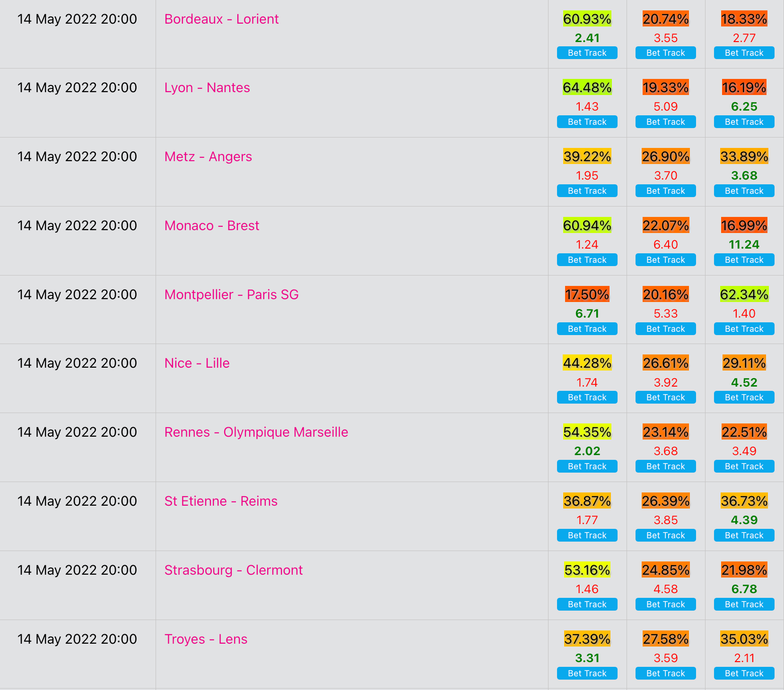Click Bet Track under Bordeaux draw odds 3.55
Screen dimensions: 784x690
(666, 53)
